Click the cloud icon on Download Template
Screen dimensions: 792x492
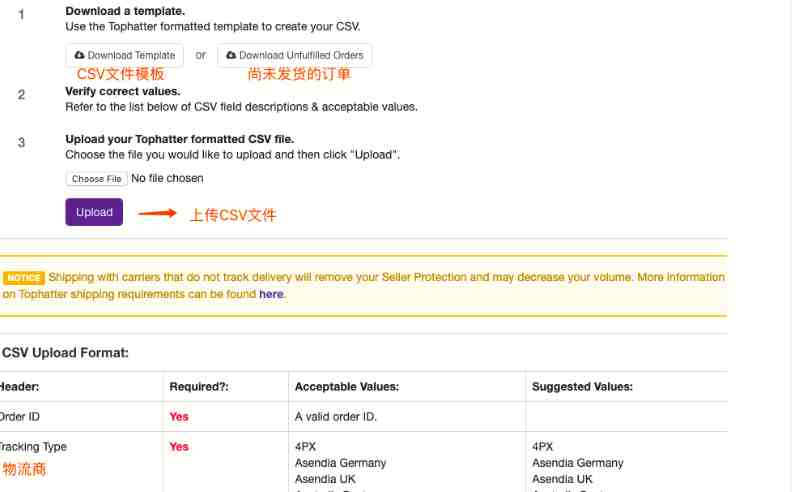tap(81, 55)
